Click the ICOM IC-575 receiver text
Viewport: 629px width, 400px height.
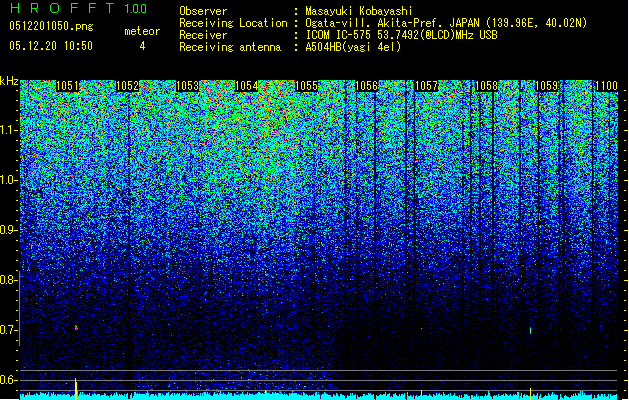click(401, 35)
